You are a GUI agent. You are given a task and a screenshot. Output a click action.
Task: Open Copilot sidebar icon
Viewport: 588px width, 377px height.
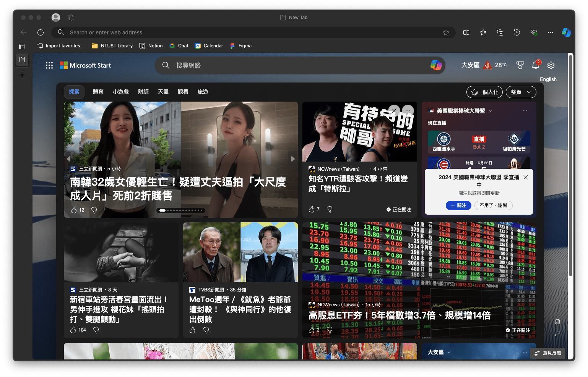tap(567, 32)
